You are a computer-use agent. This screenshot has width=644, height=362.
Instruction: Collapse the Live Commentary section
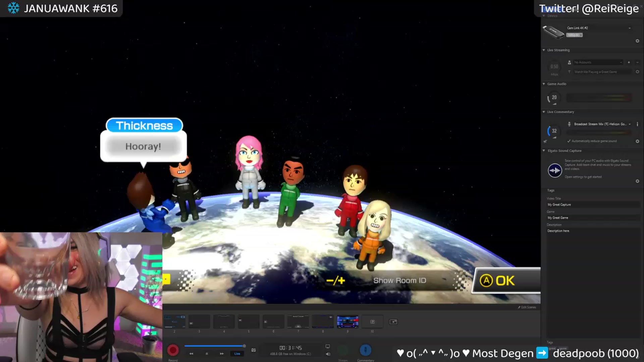(544, 112)
